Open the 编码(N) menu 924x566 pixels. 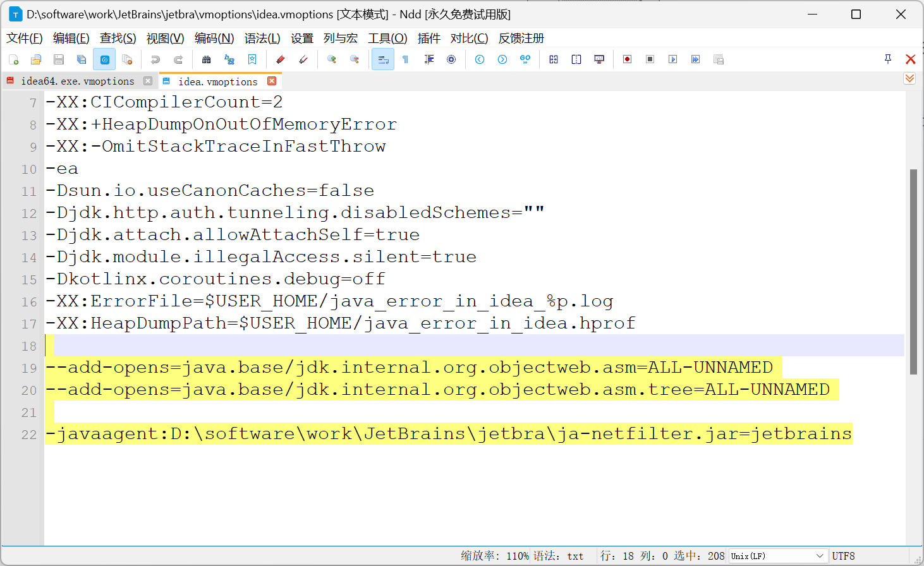coord(214,39)
